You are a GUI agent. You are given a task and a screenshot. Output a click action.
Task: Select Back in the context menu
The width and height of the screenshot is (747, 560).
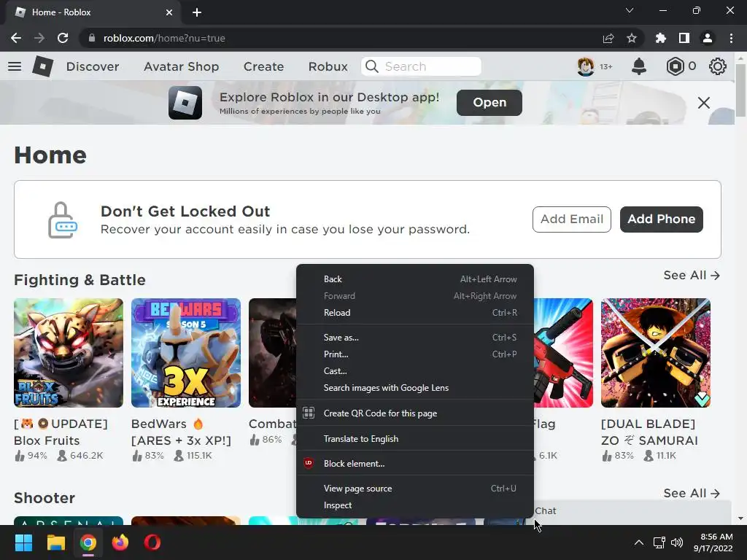click(x=415, y=279)
